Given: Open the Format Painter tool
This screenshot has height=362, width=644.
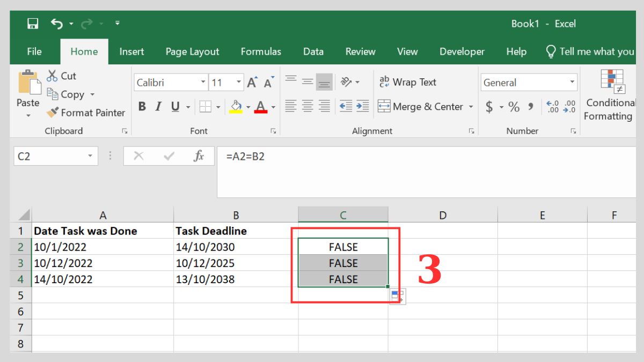Looking at the screenshot, I should coord(86,113).
